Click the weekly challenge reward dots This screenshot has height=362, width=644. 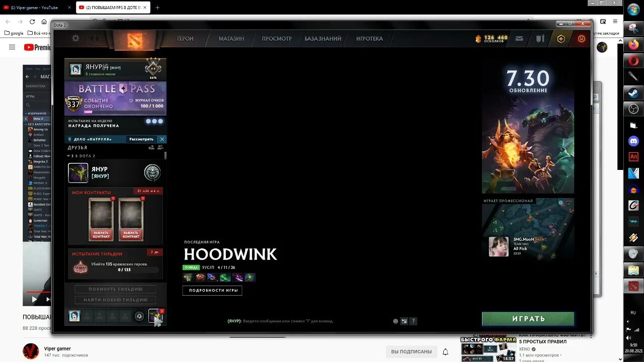(x=154, y=121)
